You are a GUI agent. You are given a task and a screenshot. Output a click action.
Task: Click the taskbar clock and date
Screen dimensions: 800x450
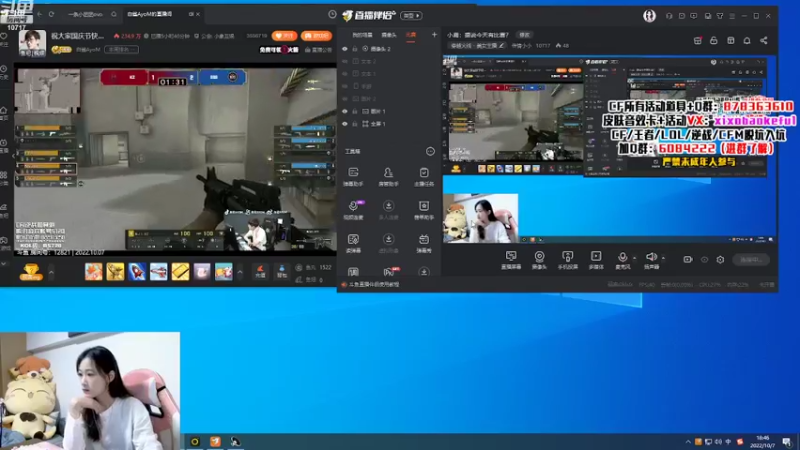click(x=763, y=442)
